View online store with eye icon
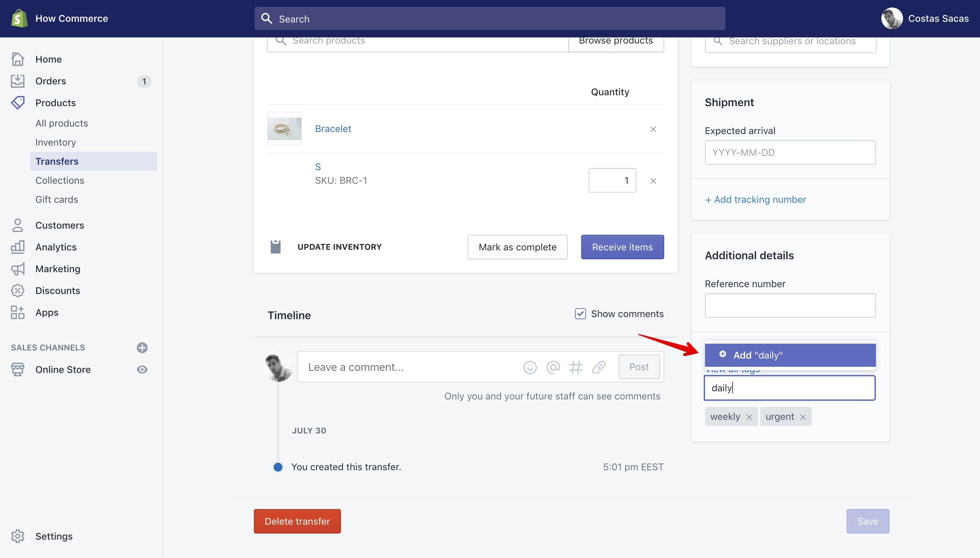This screenshot has height=558, width=980. (142, 370)
